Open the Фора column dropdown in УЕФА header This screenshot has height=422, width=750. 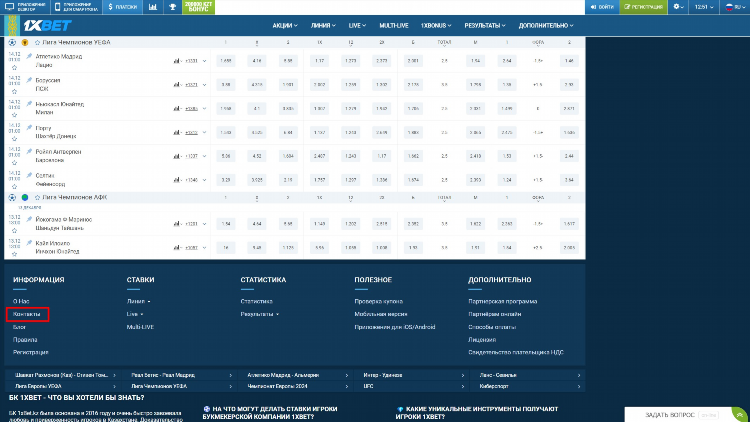click(x=538, y=43)
